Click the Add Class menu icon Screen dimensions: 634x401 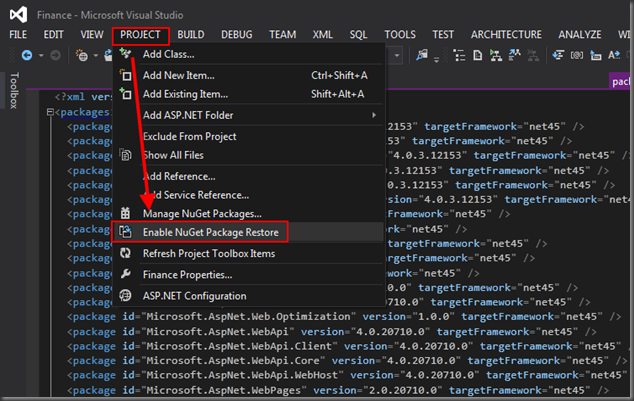(125, 53)
